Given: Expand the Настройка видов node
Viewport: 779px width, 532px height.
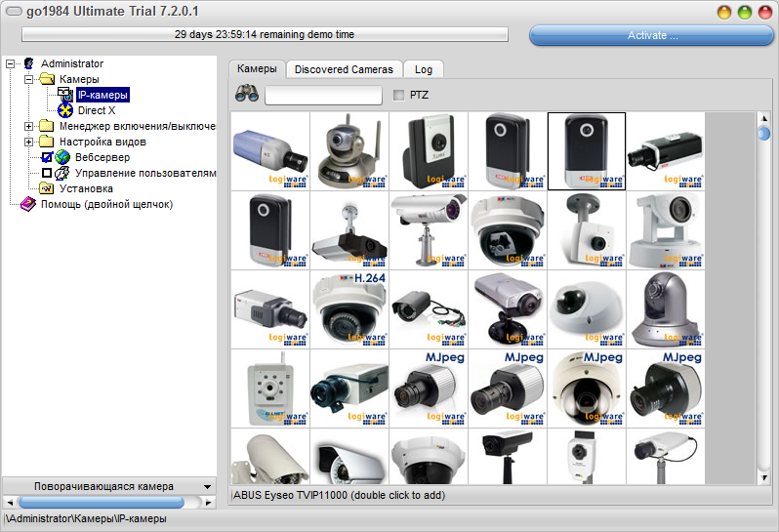Looking at the screenshot, I should click(x=29, y=142).
